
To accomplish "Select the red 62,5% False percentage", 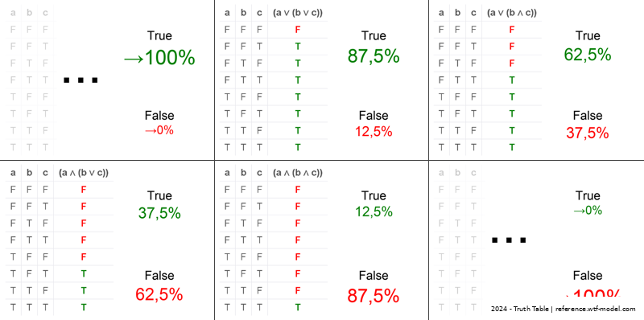I will point(159,294).
